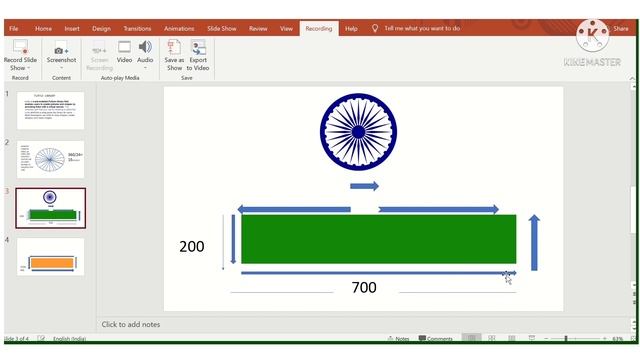Image resolution: width=640 pixels, height=360 pixels.
Task: Switch to Reading View icon
Action: pyautogui.click(x=512, y=338)
